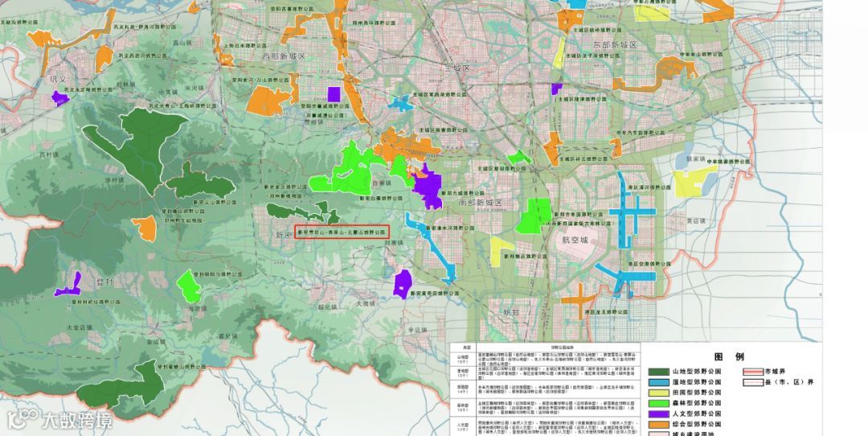Click the 人文型 row header in the table
This screenshot has width=868, height=436.
(461, 428)
